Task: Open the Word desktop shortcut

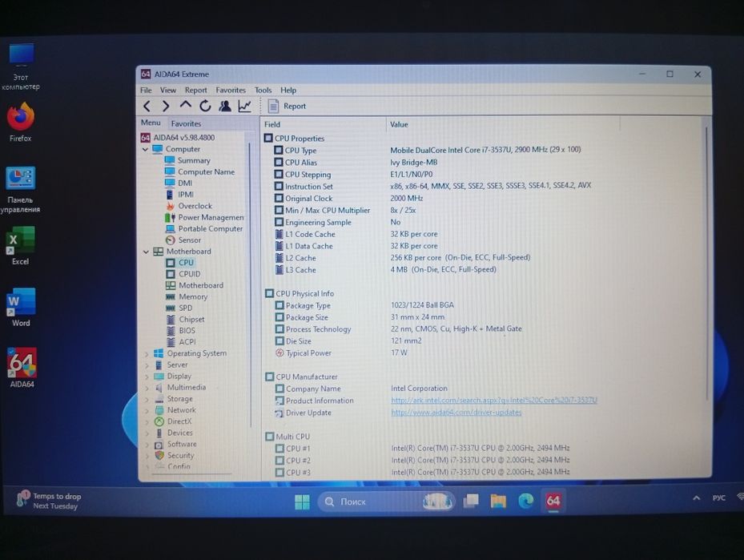Action: [20, 307]
